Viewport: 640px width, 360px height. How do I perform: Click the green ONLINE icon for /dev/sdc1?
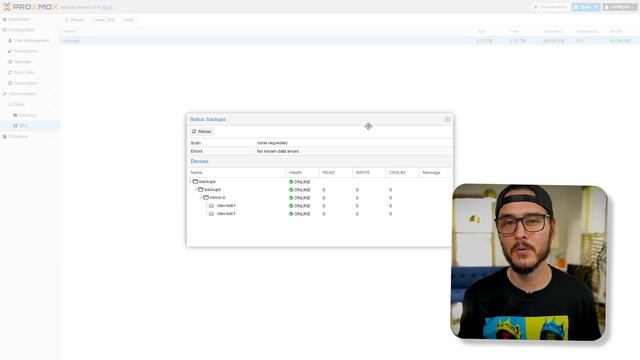coord(291,214)
